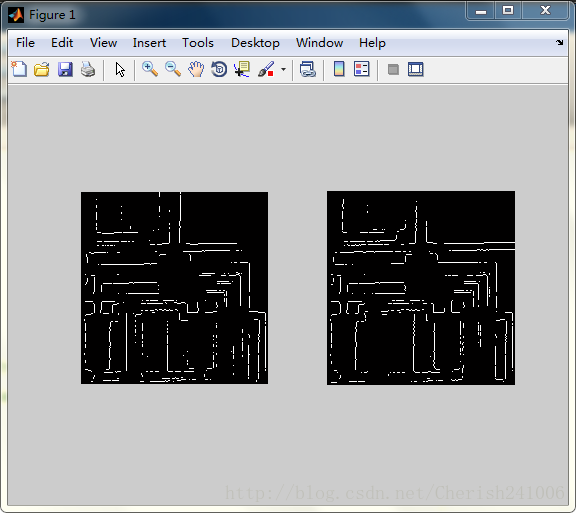The width and height of the screenshot is (576, 513).
Task: Select the Rotate 3D tool
Action: [x=219, y=69]
